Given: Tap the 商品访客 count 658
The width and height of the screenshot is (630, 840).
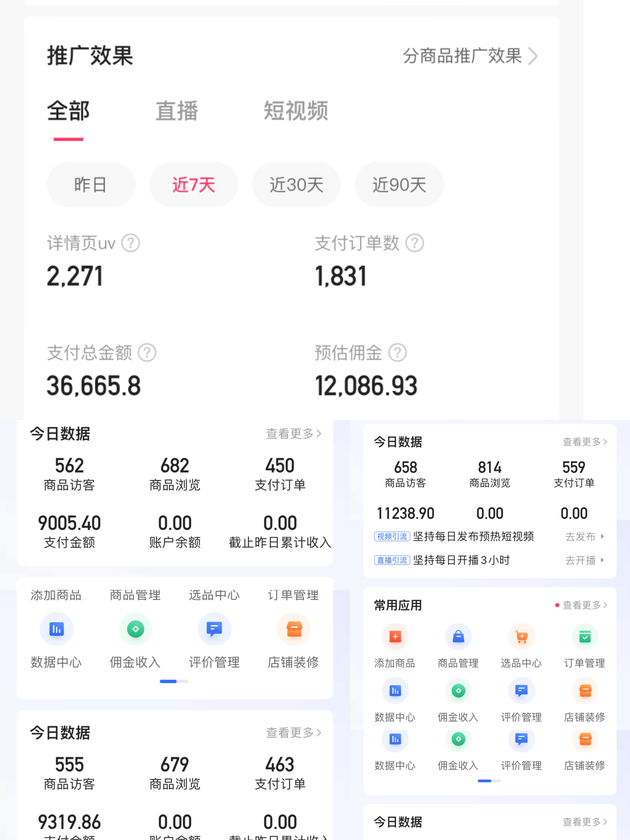Looking at the screenshot, I should (x=406, y=467).
